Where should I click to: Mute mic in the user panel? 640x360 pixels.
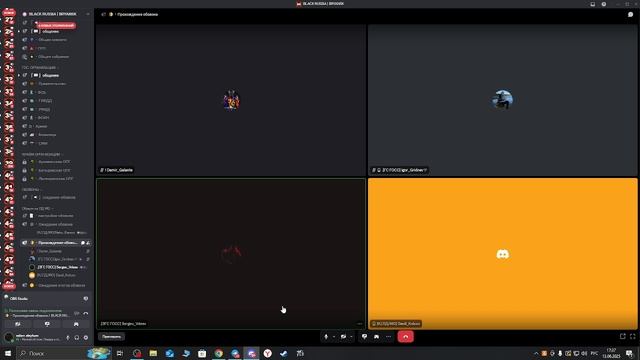click(68, 338)
